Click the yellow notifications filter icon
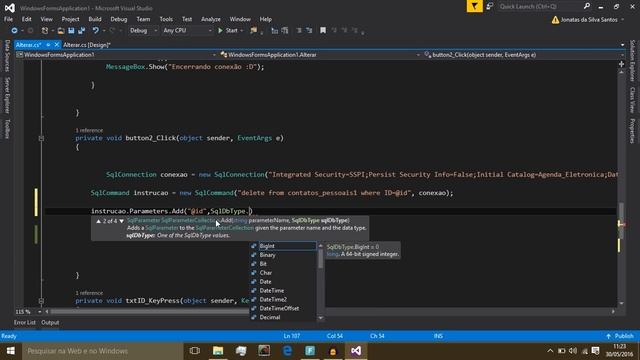 point(474,6)
